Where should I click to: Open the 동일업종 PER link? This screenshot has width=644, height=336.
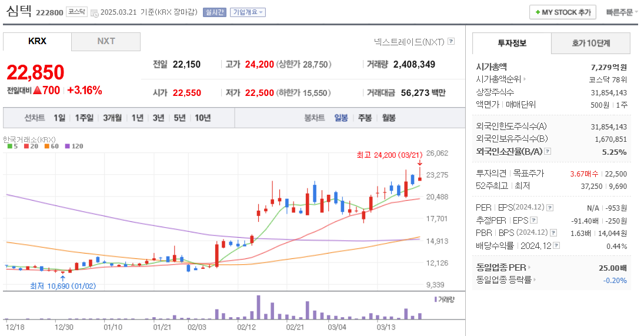tap(503, 267)
